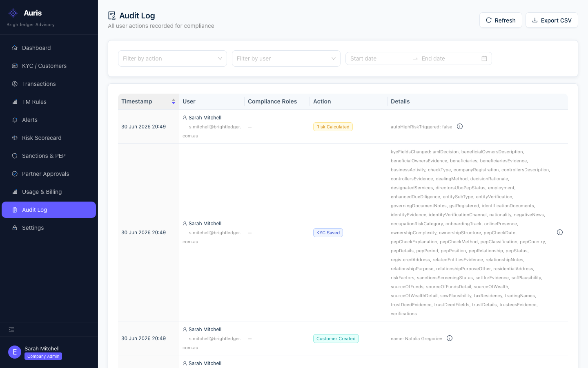Click the Timestamp column header
This screenshot has height=368, width=588.
149,101
